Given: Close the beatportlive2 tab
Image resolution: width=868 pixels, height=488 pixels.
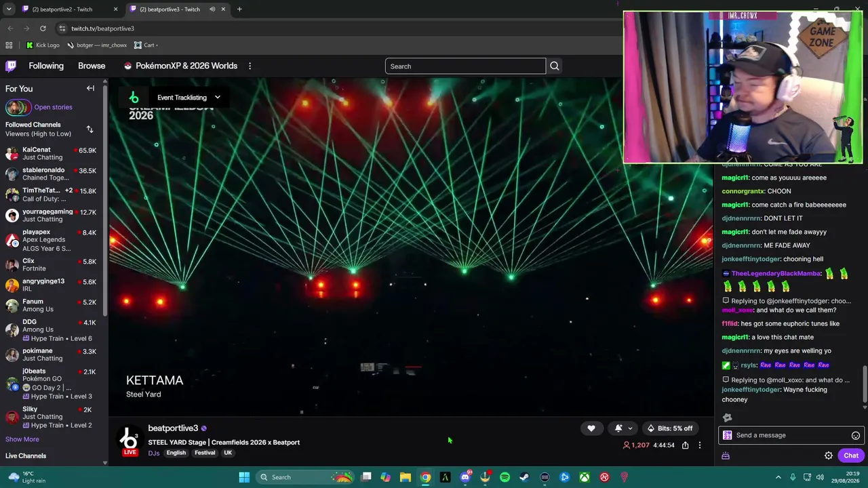Looking at the screenshot, I should click(115, 9).
